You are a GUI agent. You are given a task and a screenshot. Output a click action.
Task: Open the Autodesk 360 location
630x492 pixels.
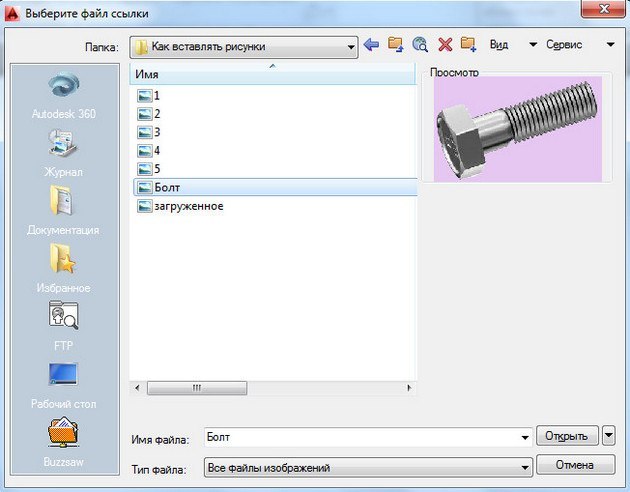[x=64, y=95]
